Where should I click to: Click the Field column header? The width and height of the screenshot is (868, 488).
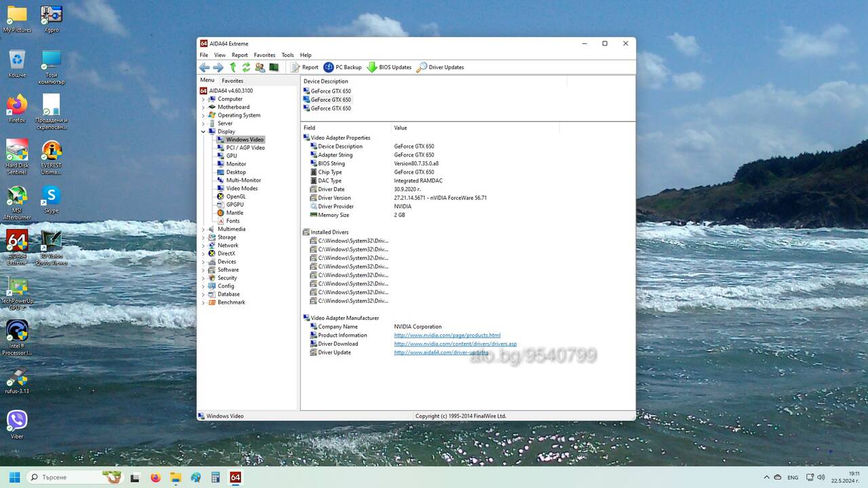tap(346, 127)
